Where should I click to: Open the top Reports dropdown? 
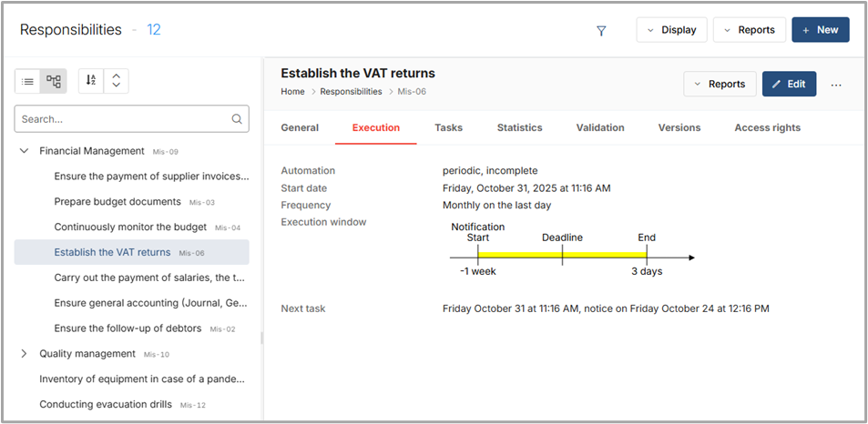749,30
